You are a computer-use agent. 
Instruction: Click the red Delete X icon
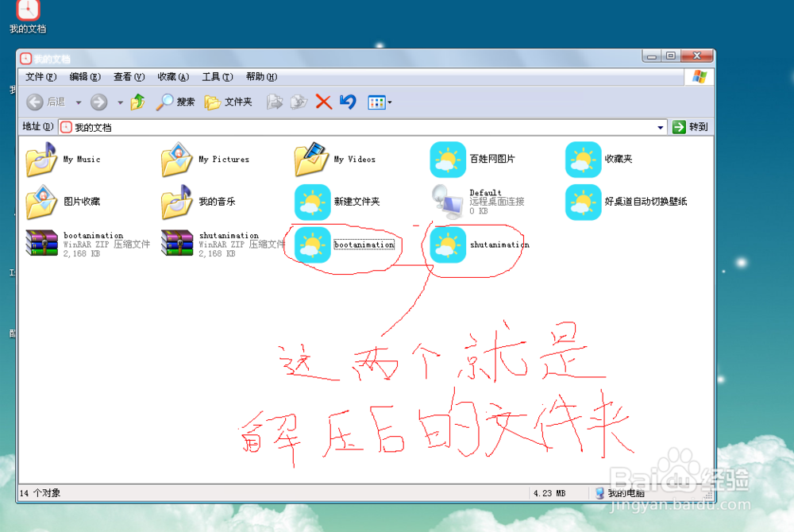click(322, 102)
